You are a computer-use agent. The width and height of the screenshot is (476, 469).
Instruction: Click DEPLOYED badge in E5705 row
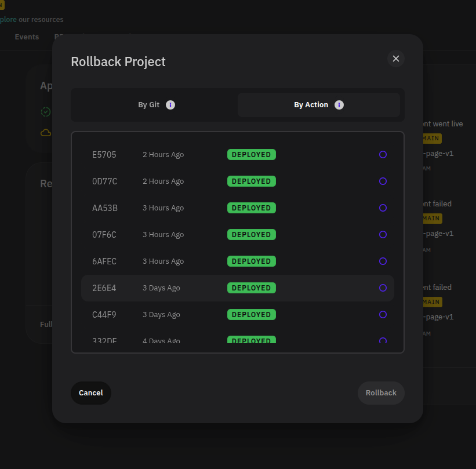pos(252,155)
